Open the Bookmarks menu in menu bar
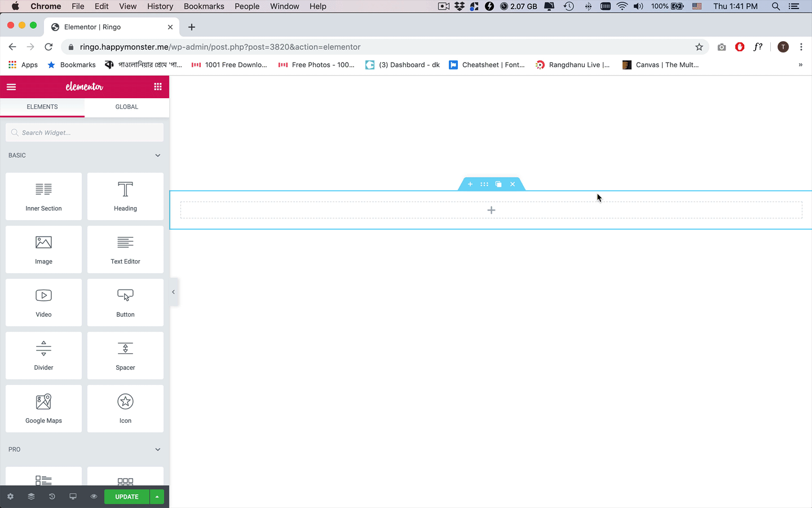The height and width of the screenshot is (508, 812). tap(204, 6)
